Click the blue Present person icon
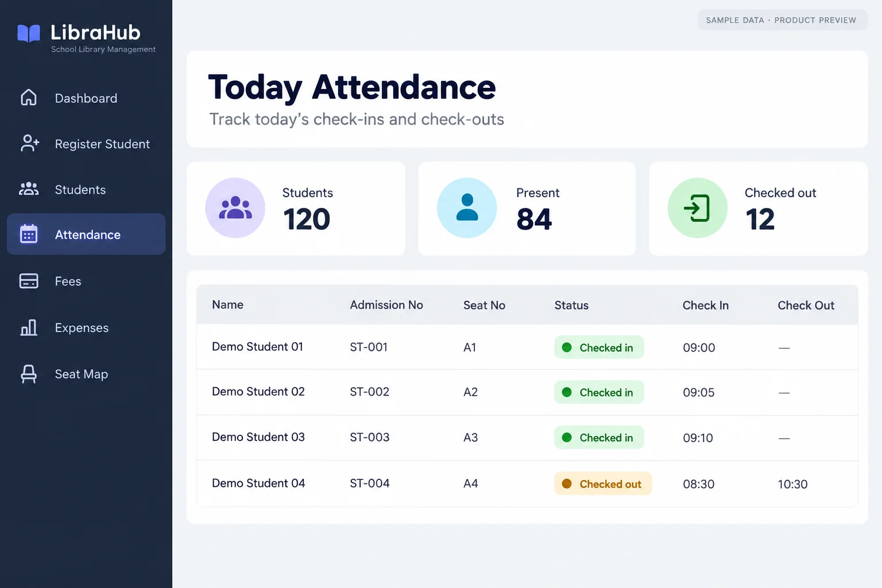Screen dimensions: 882x588 tap(467, 208)
